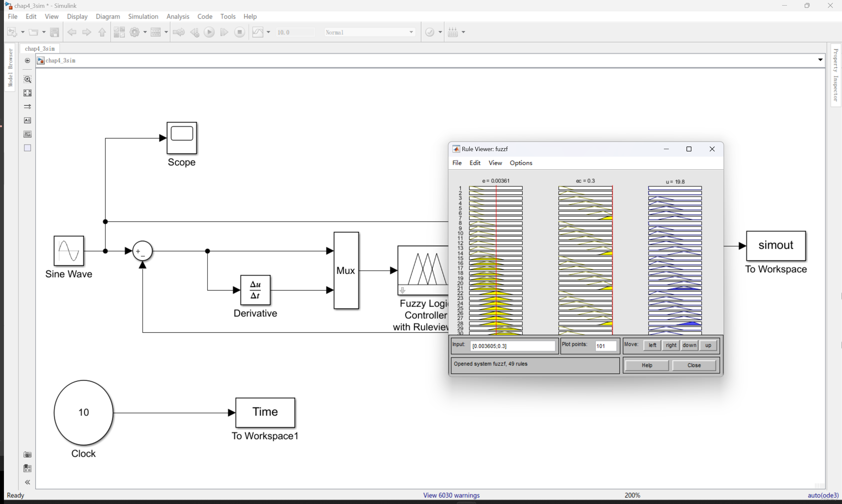Click the Close button in Rule Viewer

pos(693,365)
